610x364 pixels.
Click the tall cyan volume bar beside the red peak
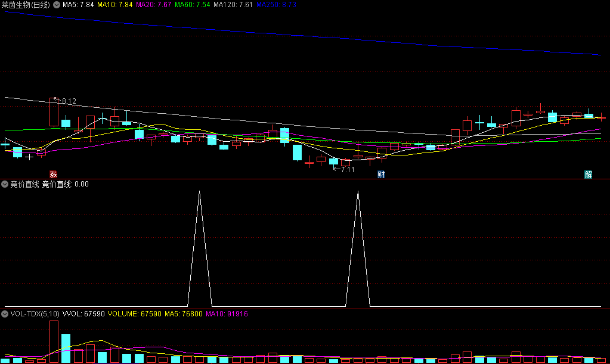[66, 349]
